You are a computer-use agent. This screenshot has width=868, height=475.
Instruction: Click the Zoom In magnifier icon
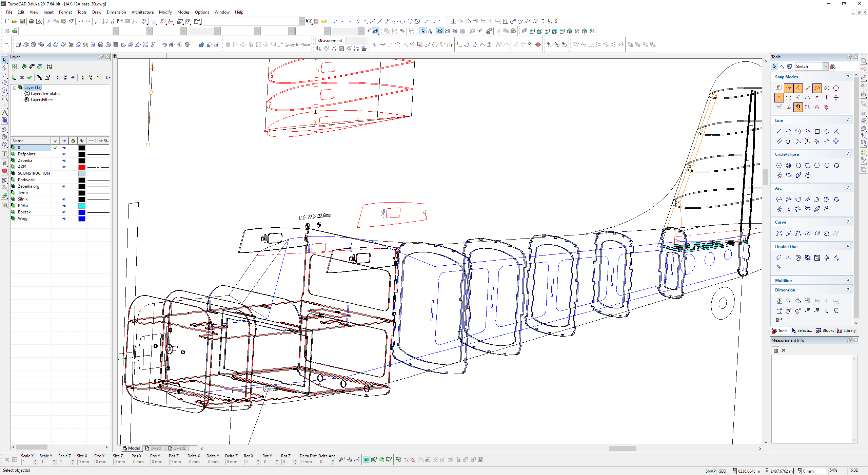click(97, 21)
